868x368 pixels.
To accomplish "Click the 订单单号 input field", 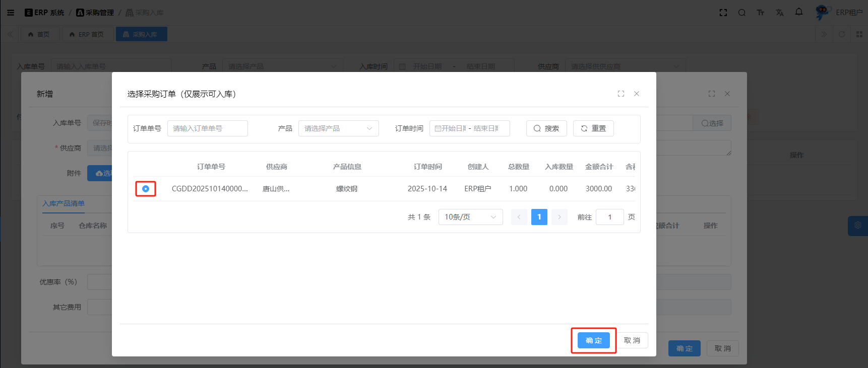I will point(208,128).
